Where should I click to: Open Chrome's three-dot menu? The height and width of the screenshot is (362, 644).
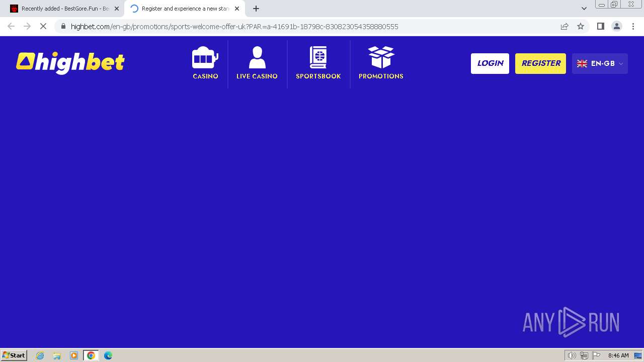(x=633, y=26)
